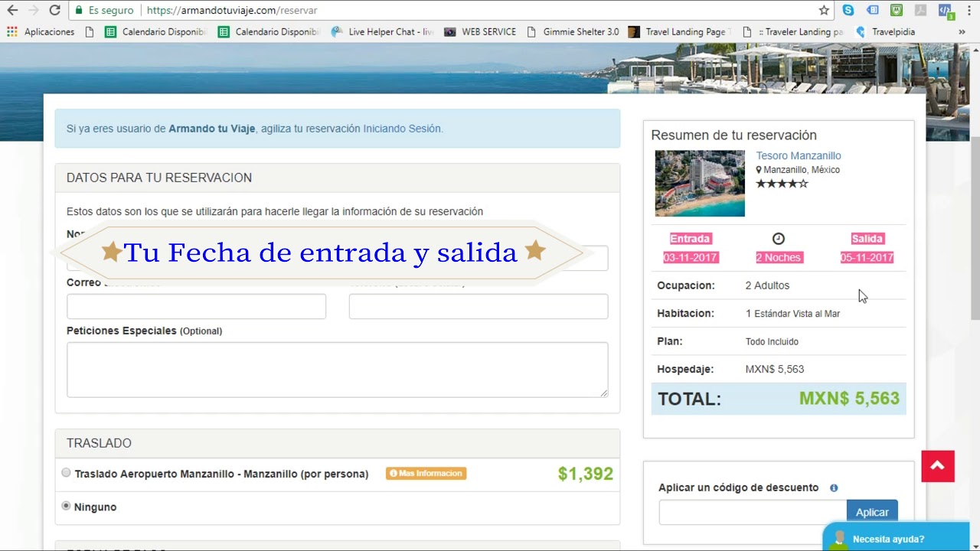This screenshot has height=551, width=980.
Task: Click the red scroll-to-top arrow button
Action: (x=938, y=465)
